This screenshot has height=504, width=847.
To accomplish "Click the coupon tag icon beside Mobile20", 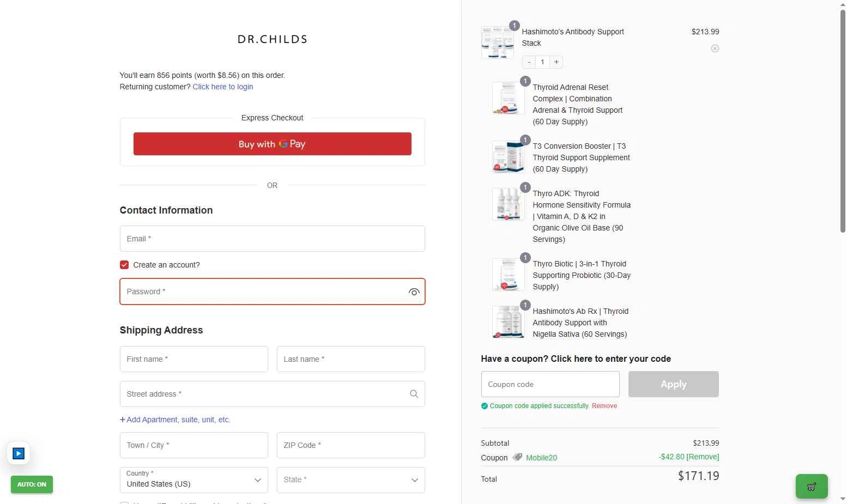I will 517,457.
